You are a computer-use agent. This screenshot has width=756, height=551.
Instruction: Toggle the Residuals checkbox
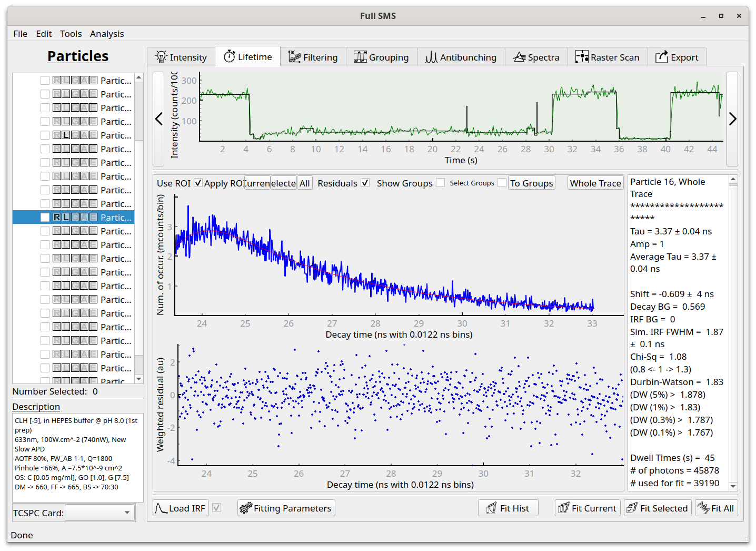(365, 183)
